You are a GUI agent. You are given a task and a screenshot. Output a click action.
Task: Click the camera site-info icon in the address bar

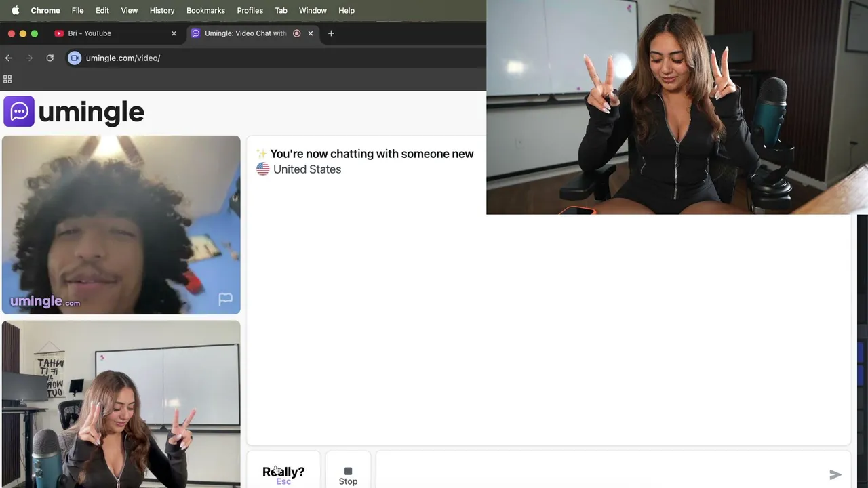pos(75,58)
